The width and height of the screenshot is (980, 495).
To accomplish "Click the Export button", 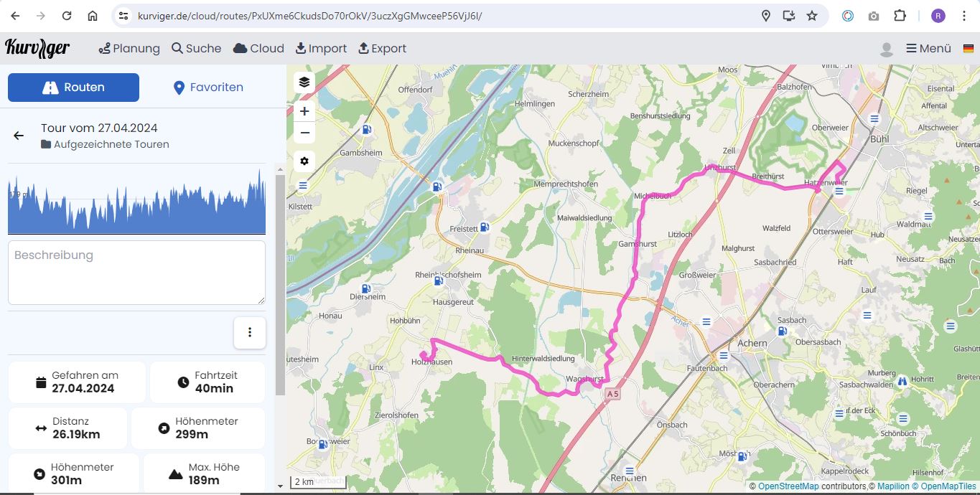I will coord(382,49).
